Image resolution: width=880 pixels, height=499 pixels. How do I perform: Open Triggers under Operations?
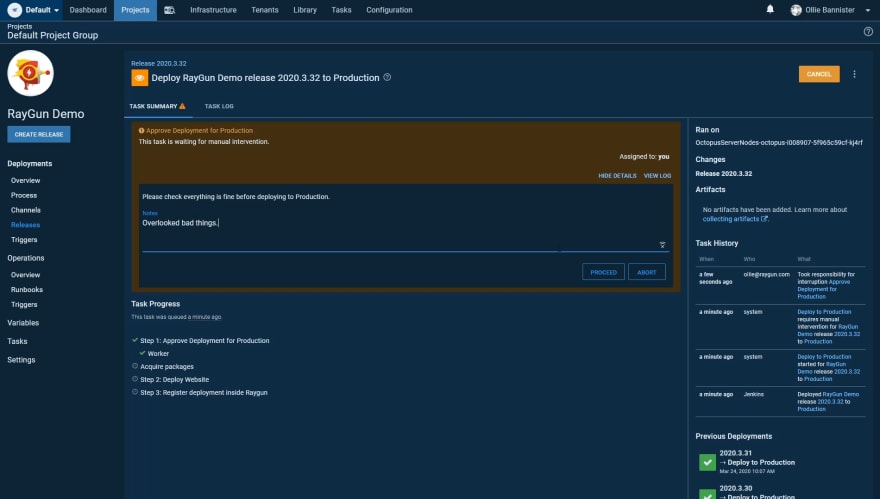pos(24,305)
